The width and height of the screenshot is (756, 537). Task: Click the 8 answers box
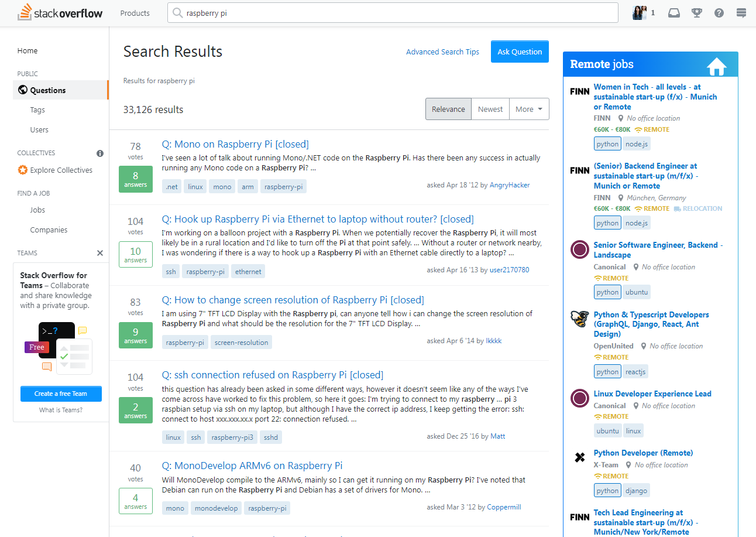[136, 179]
